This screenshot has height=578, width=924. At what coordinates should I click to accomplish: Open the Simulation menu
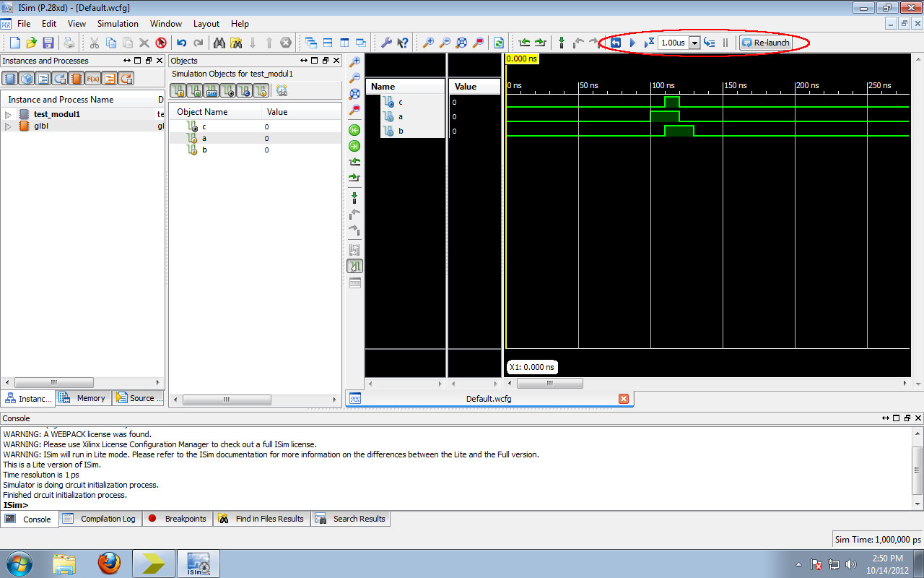118,23
